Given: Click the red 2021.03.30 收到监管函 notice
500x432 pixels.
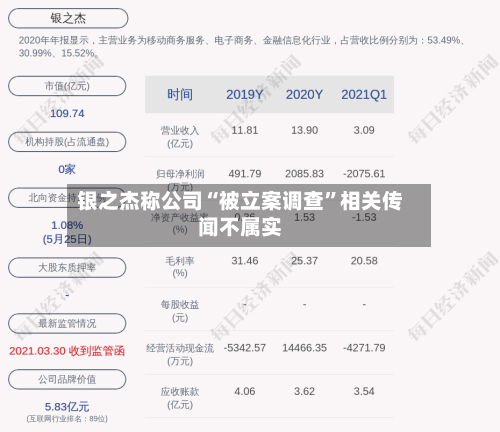Looking at the screenshot, I should pyautogui.click(x=67, y=351).
